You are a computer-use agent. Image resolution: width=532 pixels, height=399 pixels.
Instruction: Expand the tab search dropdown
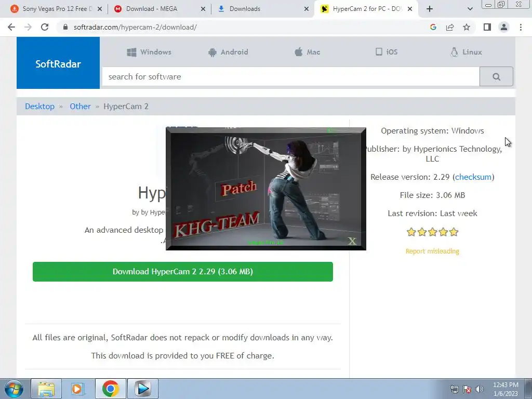[470, 9]
